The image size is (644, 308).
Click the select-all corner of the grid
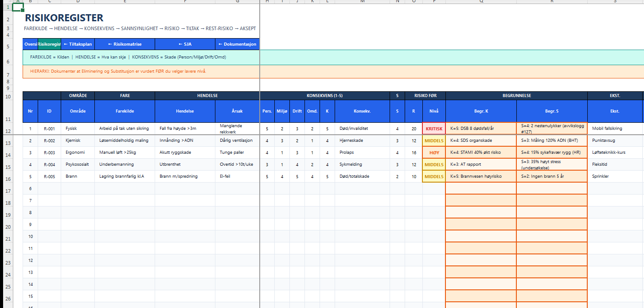[x=6, y=2]
